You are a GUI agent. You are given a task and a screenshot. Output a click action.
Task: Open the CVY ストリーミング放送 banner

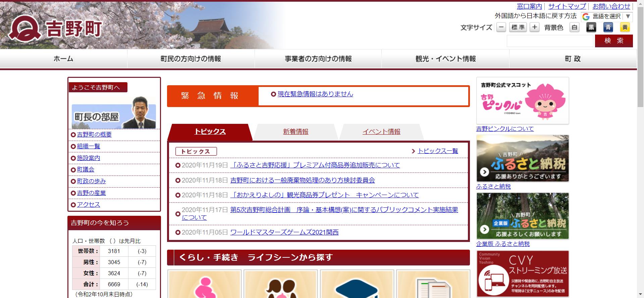click(523, 274)
